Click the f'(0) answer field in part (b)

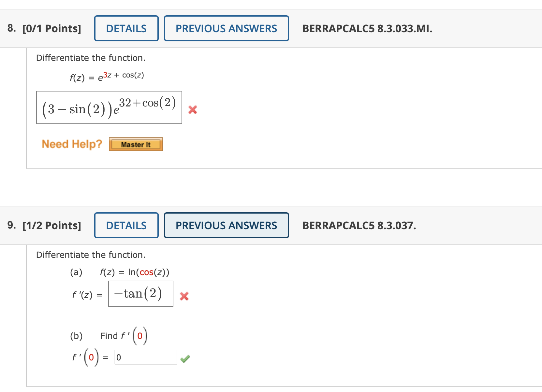[x=145, y=357]
